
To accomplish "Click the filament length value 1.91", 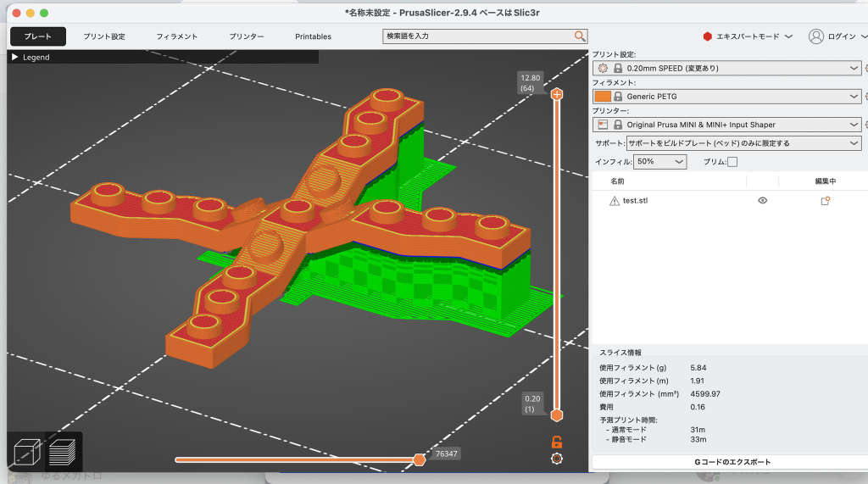I will 697,381.
